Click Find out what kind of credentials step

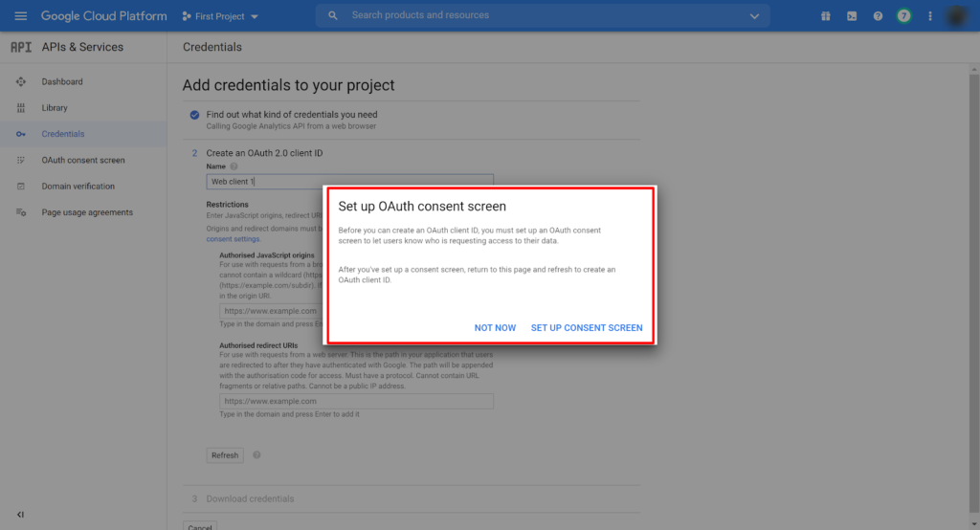point(292,115)
